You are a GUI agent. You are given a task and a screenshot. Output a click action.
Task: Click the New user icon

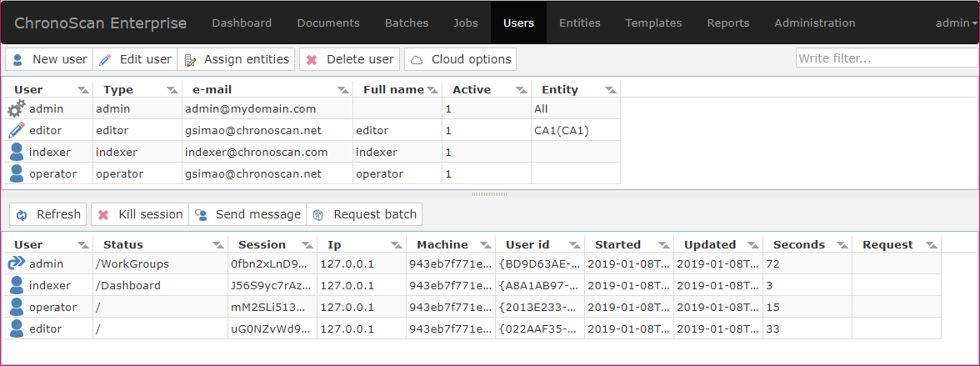(17, 59)
